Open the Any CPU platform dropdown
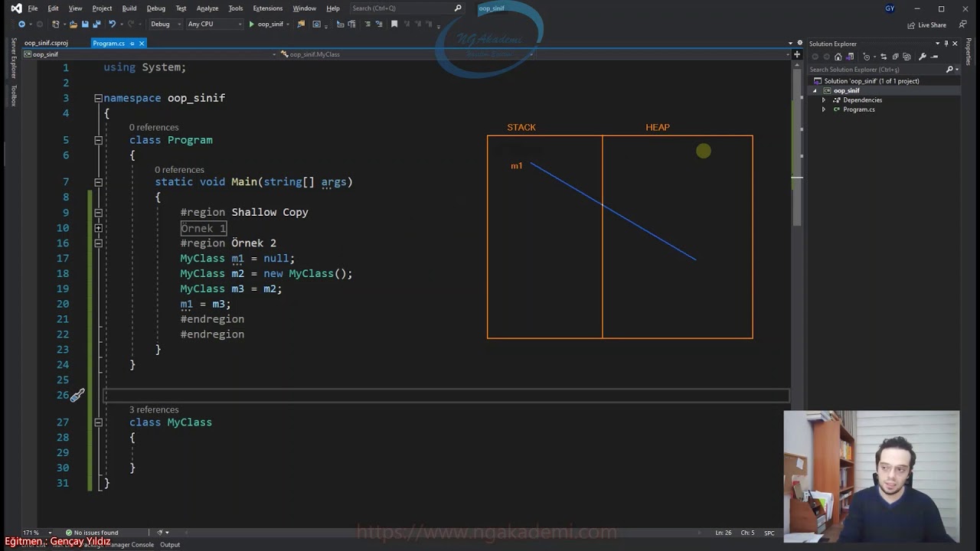This screenshot has width=980, height=551. pos(214,24)
